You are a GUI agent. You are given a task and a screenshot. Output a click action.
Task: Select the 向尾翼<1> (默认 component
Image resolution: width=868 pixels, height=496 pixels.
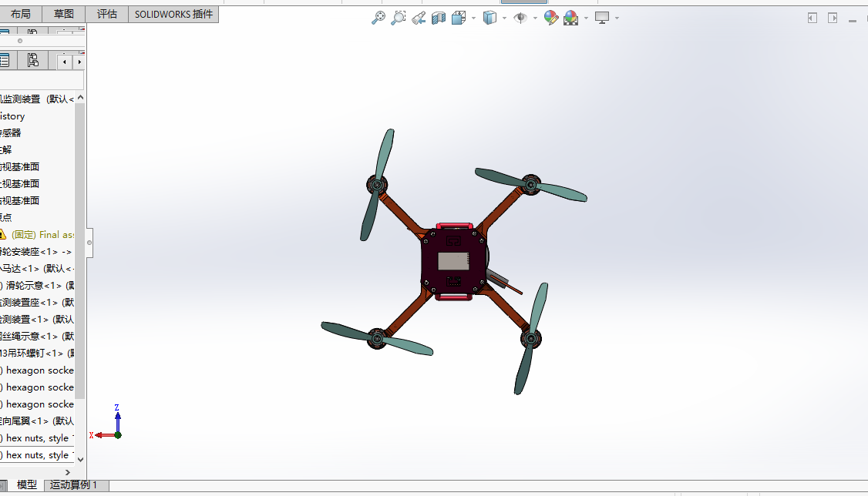36,421
